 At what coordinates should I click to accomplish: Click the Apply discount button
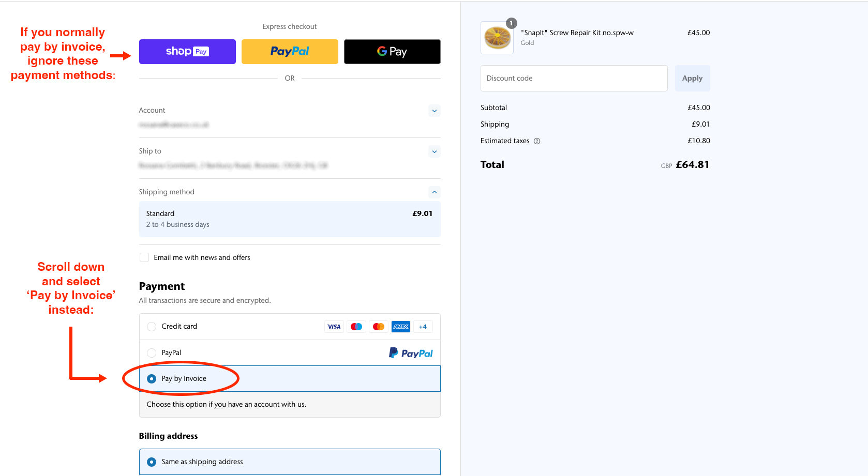[692, 79]
